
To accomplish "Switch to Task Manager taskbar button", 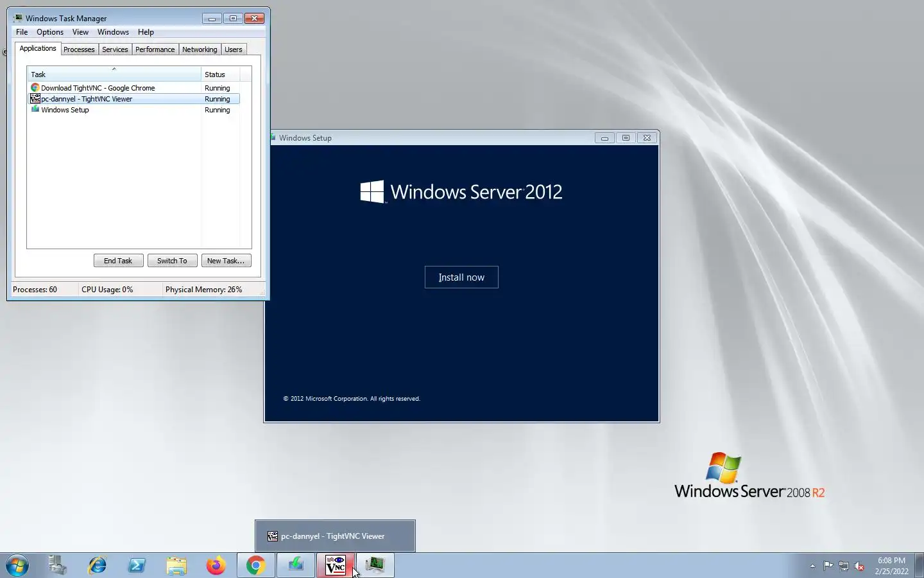I will tap(375, 565).
